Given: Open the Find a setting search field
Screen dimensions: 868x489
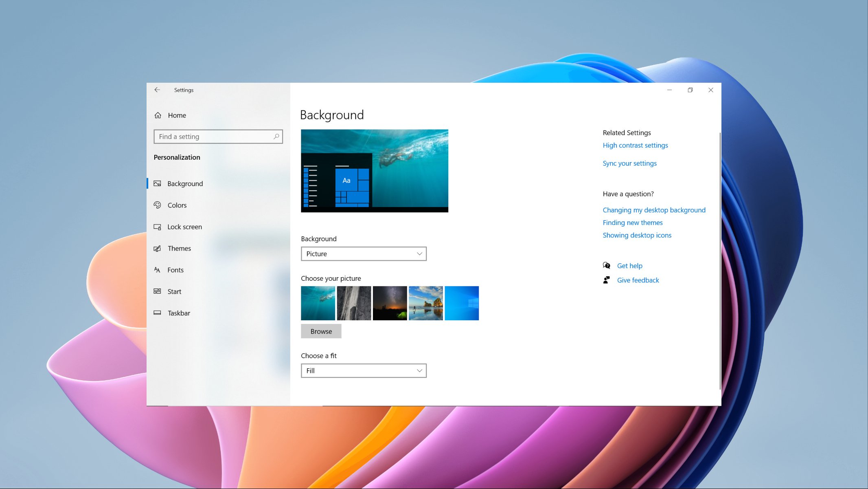Looking at the screenshot, I should click(x=217, y=136).
